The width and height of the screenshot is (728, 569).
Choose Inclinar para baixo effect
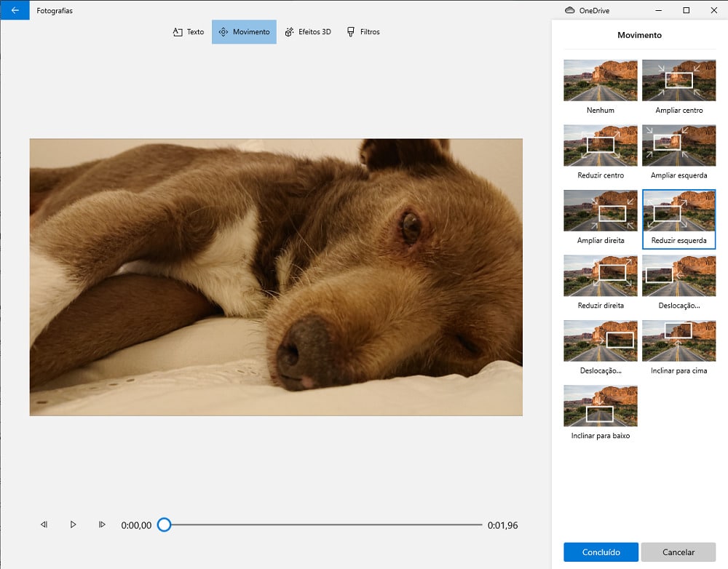(601, 406)
